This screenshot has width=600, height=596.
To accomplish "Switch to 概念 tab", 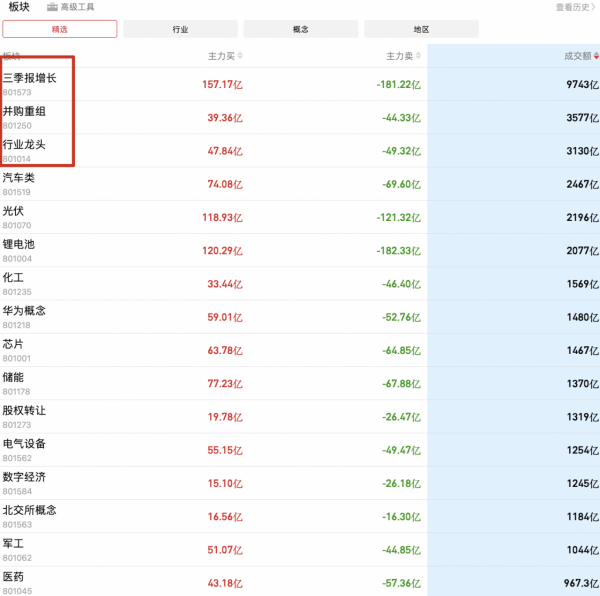I will (301, 29).
